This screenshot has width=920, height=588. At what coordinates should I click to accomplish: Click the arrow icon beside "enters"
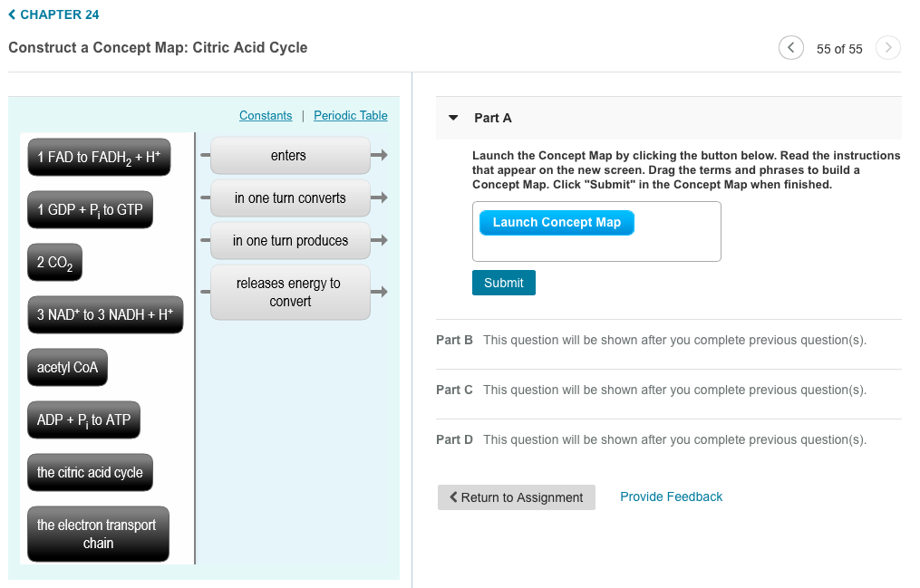pos(380,155)
